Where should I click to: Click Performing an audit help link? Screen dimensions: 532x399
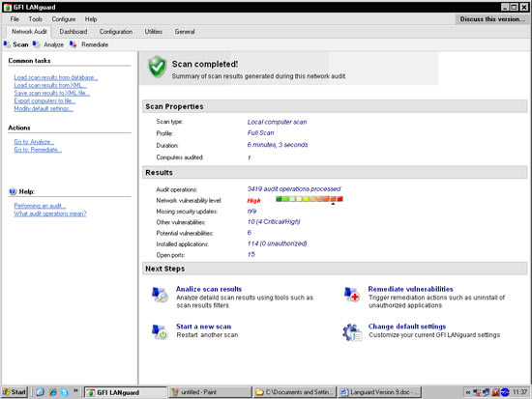[x=40, y=206]
